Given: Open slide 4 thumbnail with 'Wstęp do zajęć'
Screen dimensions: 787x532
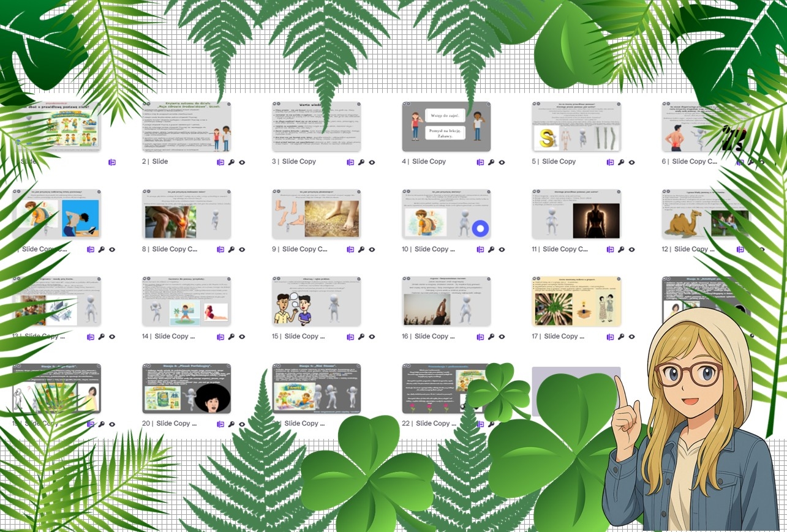Looking at the screenshot, I should [x=446, y=126].
